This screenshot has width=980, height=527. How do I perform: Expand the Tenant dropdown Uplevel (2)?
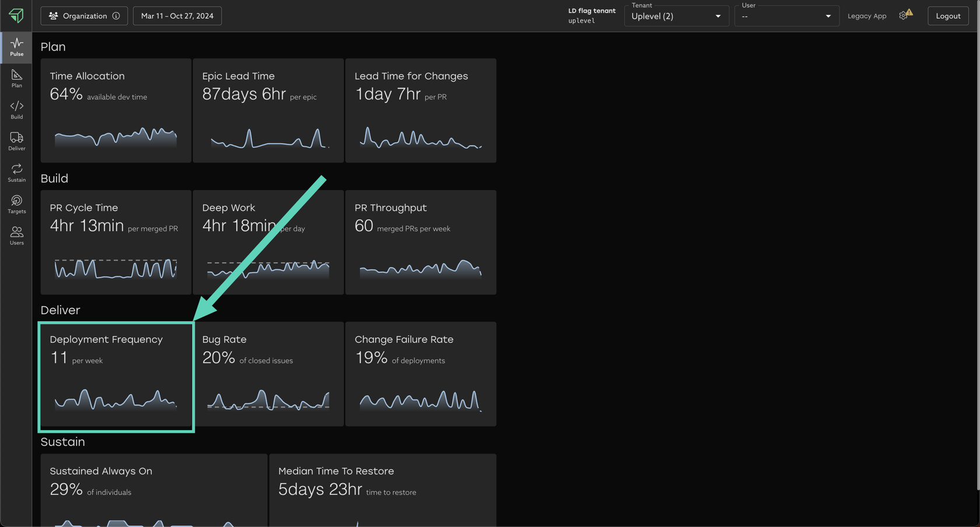676,16
